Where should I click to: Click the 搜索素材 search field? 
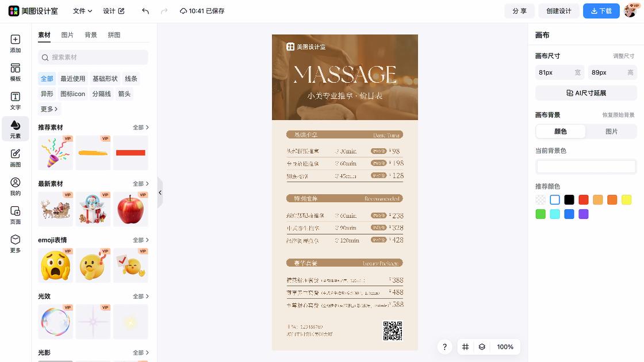click(x=93, y=57)
